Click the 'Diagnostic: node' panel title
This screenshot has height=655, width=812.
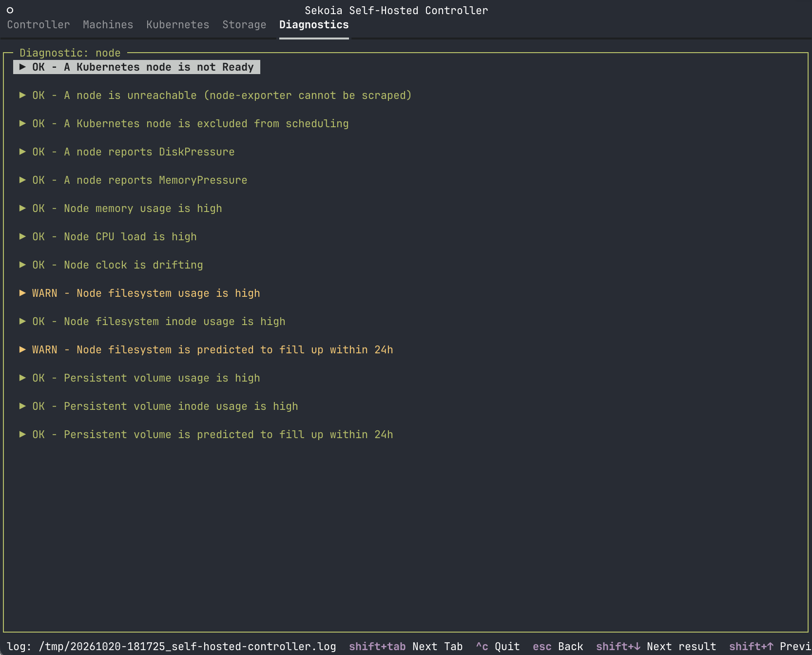point(70,53)
